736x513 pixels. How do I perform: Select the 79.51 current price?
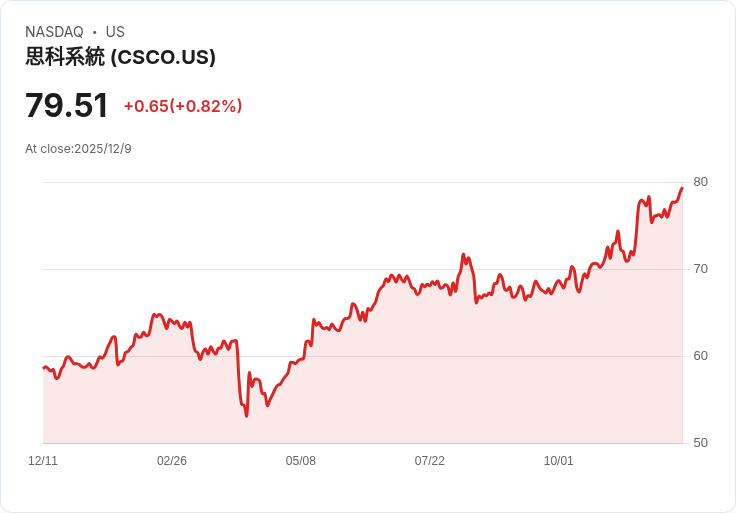tap(67, 105)
